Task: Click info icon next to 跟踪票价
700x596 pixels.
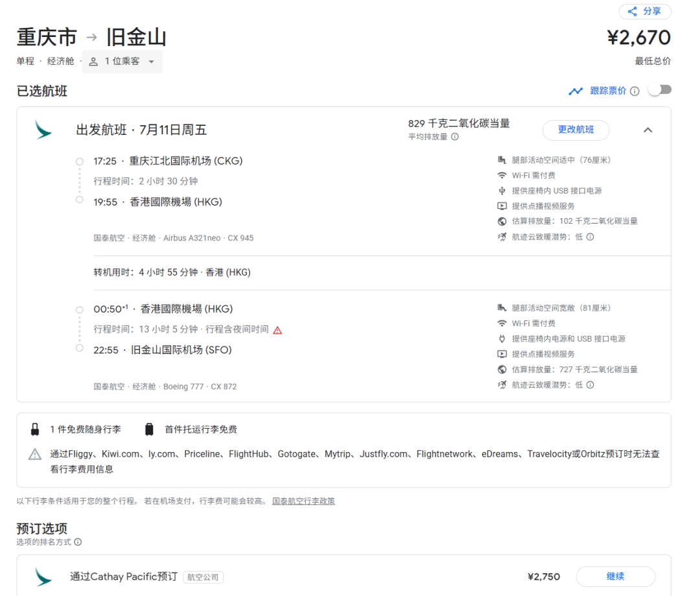Action: point(635,91)
